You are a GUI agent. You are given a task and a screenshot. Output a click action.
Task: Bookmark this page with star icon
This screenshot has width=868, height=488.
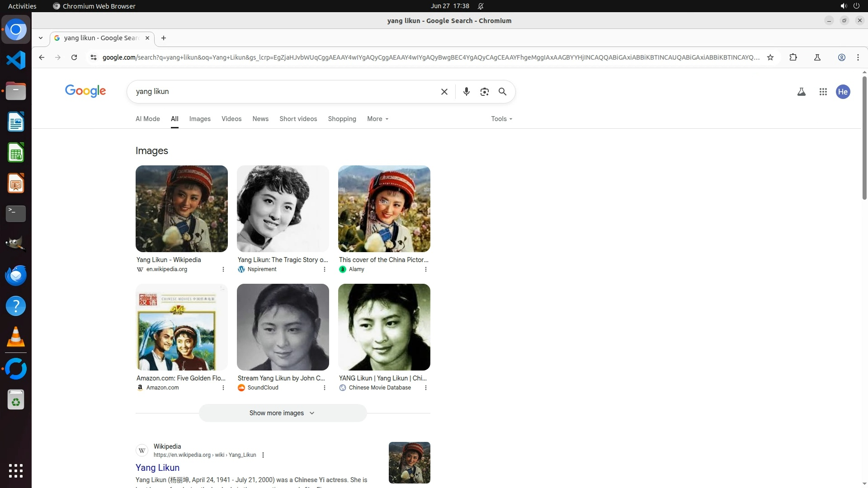click(770, 57)
